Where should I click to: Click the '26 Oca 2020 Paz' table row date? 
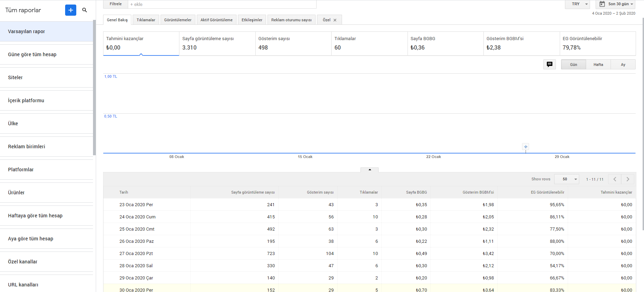[137, 241]
